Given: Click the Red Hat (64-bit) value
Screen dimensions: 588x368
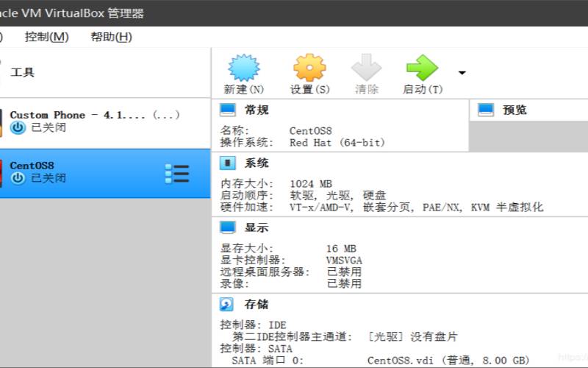Looking at the screenshot, I should (x=337, y=143).
